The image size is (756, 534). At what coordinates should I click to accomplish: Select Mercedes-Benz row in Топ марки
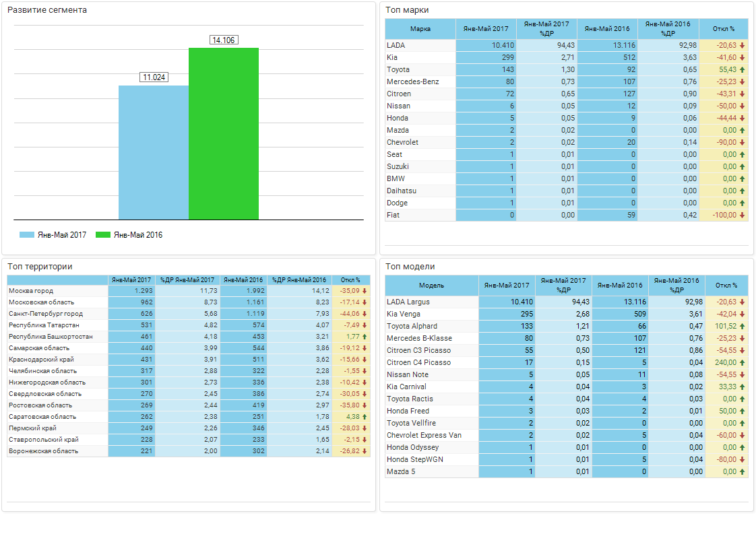pos(412,82)
